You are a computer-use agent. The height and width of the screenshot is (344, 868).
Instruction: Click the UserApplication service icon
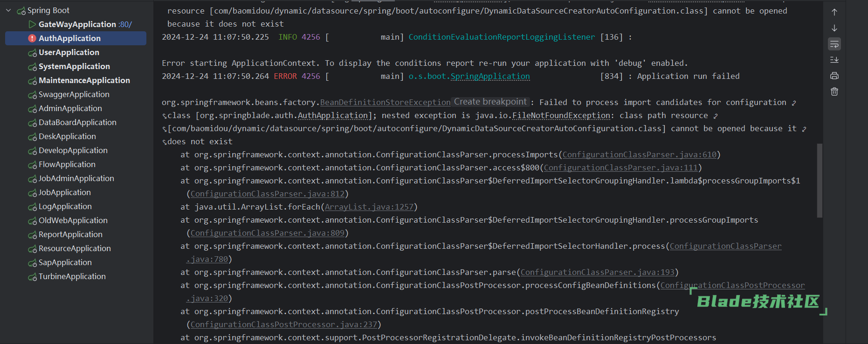32,53
